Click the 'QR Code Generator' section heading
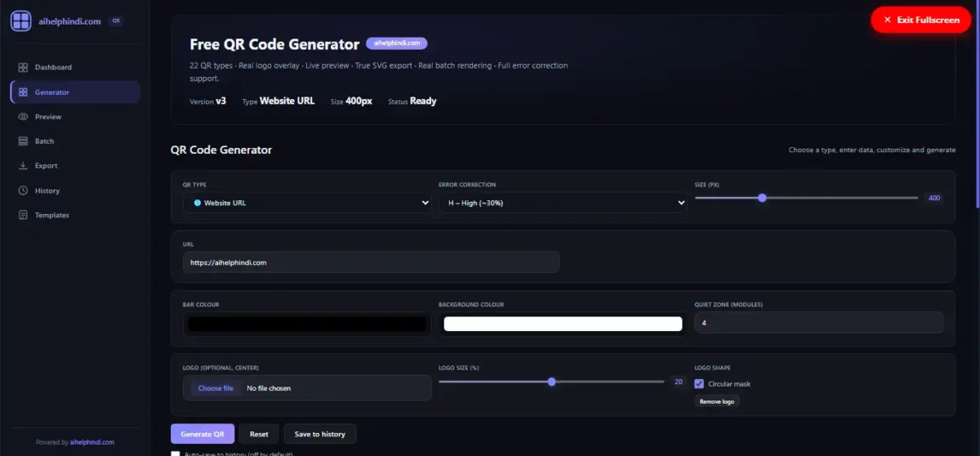 221,150
